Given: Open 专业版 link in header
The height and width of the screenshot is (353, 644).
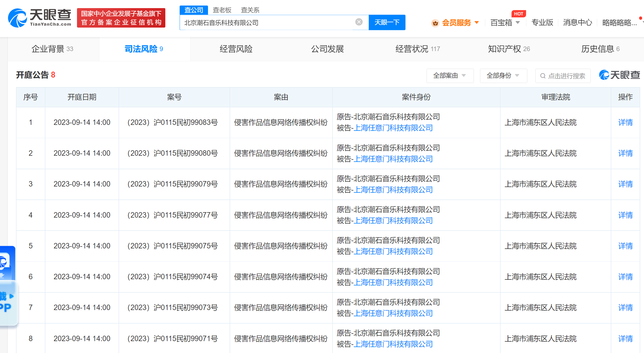Looking at the screenshot, I should click(x=542, y=22).
